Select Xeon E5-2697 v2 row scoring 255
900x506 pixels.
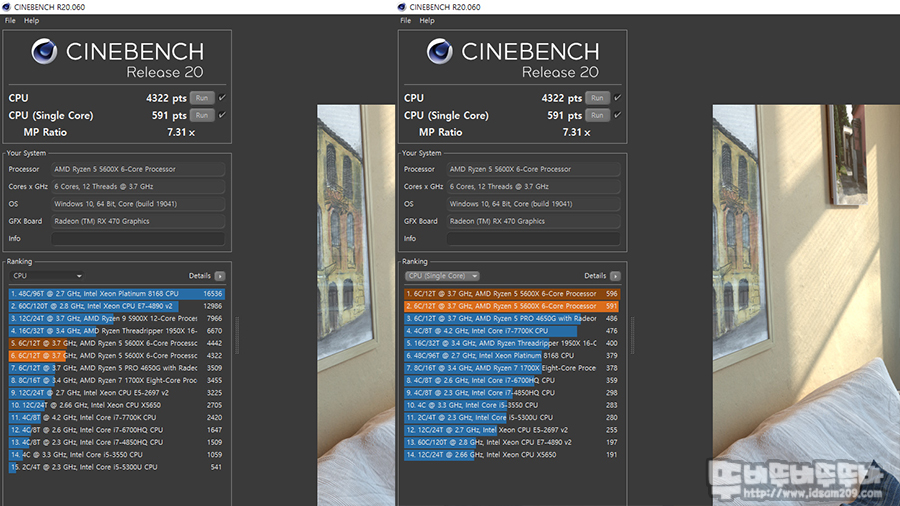point(512,430)
